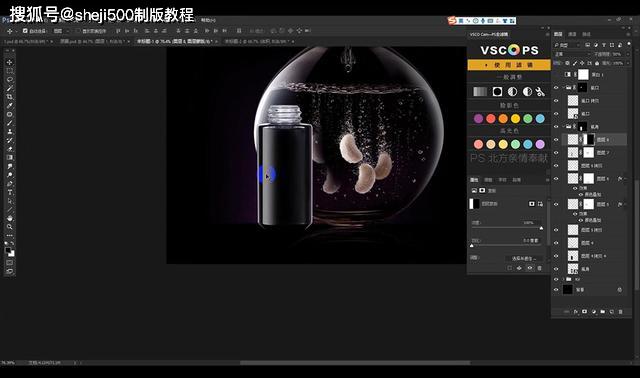Screen dimensions: 640x378
Task: Click the VSCO vignette circle icon
Action: pyautogui.click(x=497, y=92)
